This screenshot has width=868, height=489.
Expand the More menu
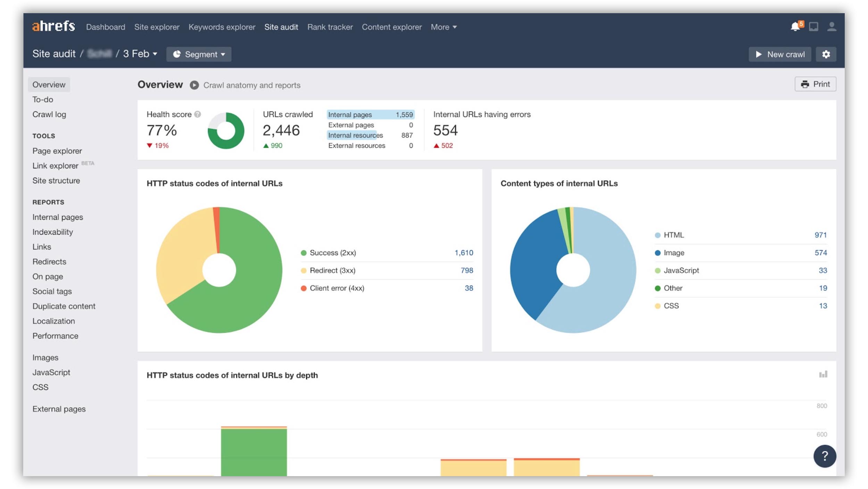(444, 27)
